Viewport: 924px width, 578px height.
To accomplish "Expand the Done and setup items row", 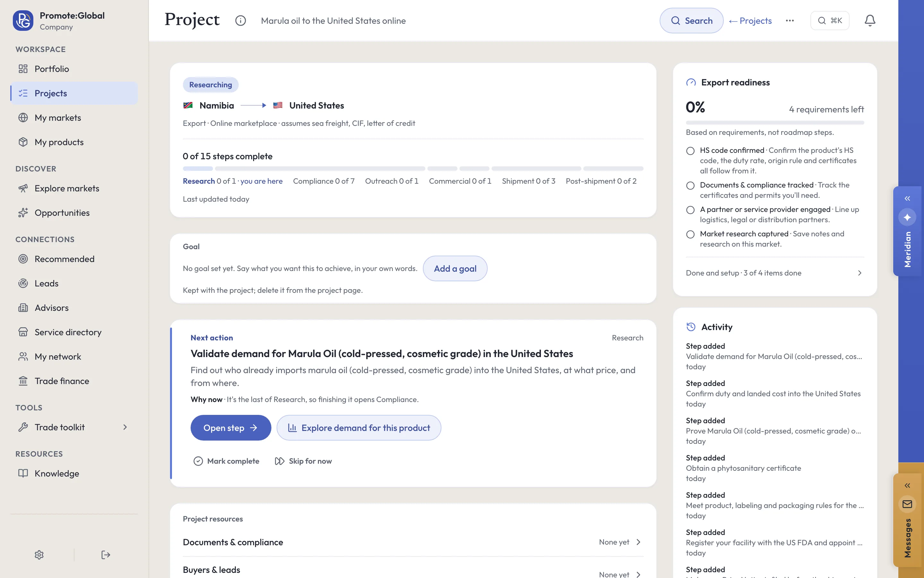I will click(775, 273).
